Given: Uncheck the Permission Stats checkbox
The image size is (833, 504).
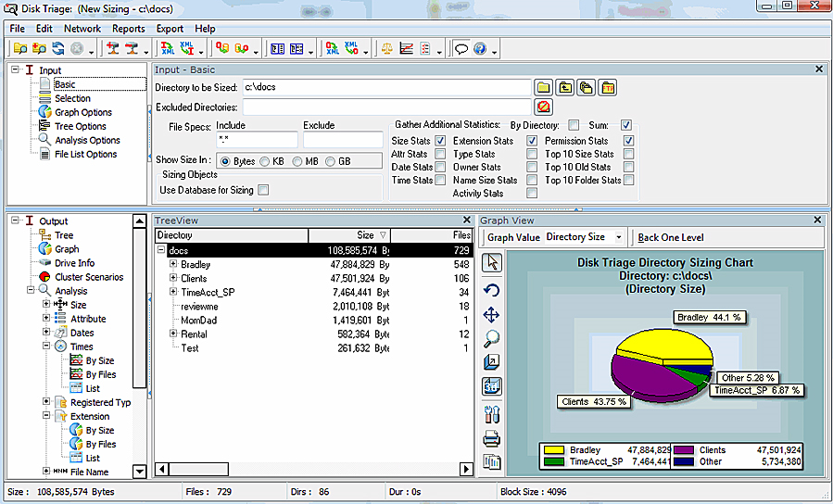Looking at the screenshot, I should [629, 141].
